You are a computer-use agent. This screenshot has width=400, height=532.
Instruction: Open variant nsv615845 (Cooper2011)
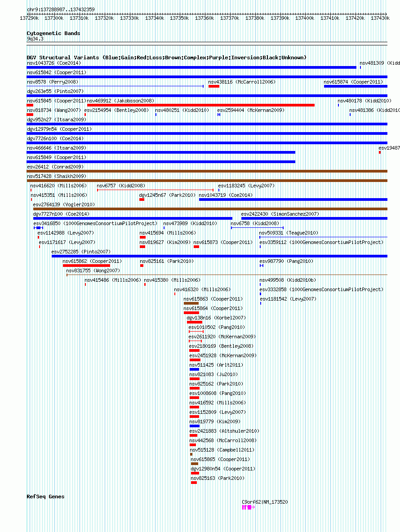point(56,101)
